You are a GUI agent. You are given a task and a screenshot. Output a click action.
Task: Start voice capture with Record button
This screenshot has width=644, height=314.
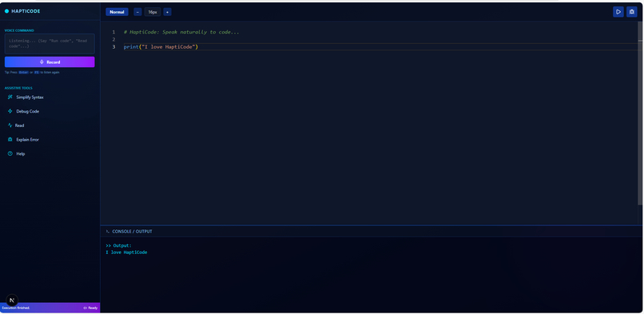click(x=50, y=62)
